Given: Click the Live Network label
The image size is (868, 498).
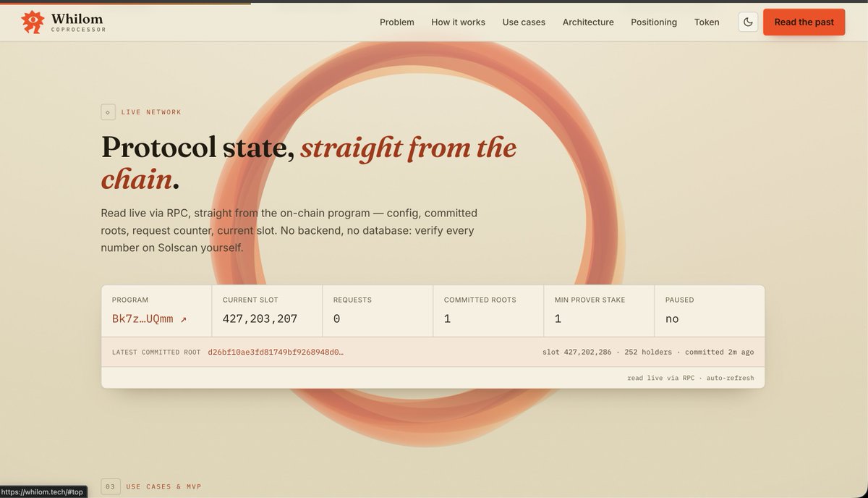Looking at the screenshot, I should tap(151, 112).
